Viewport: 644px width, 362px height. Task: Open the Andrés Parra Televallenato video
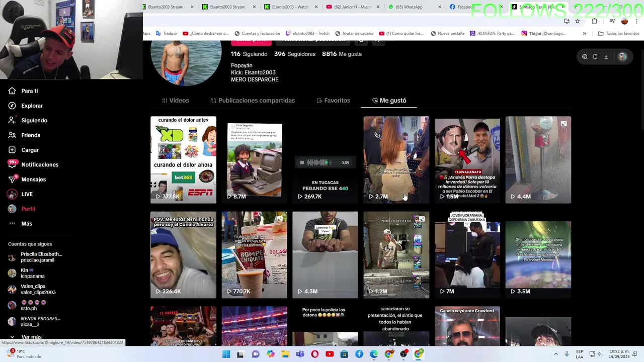pyautogui.click(x=467, y=160)
